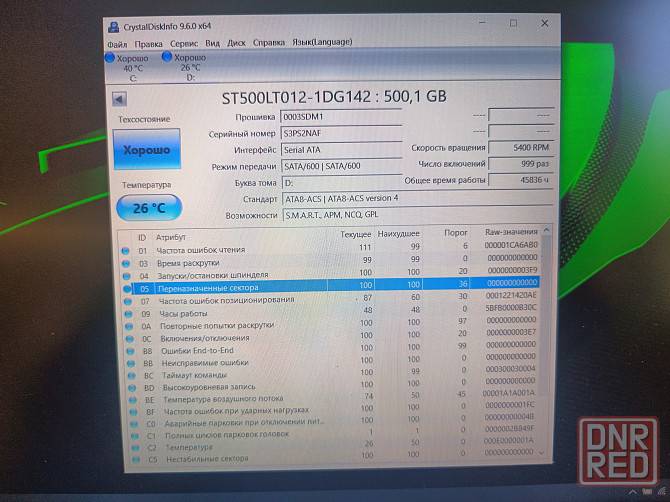Open the Язык(Language) menu
The image size is (670, 502).
322,42
